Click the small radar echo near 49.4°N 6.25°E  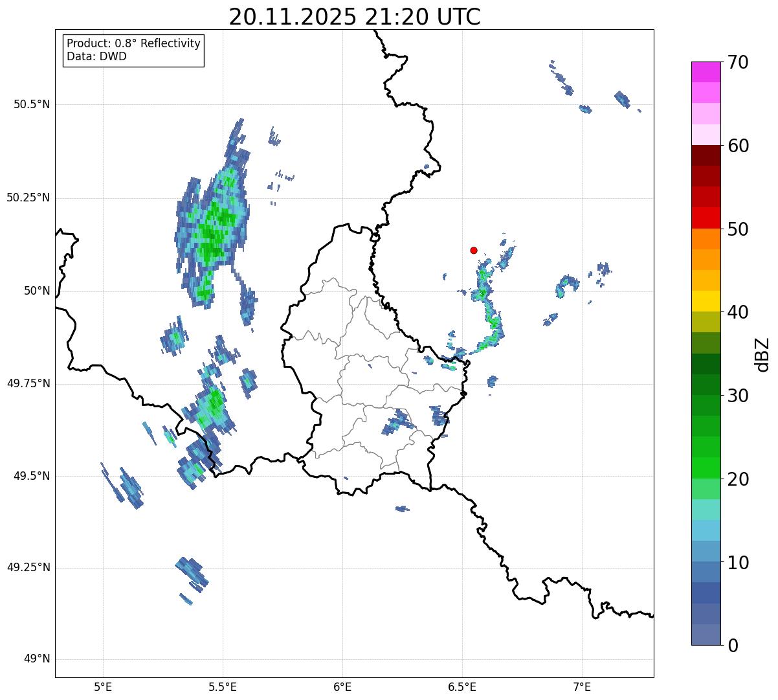pos(403,509)
